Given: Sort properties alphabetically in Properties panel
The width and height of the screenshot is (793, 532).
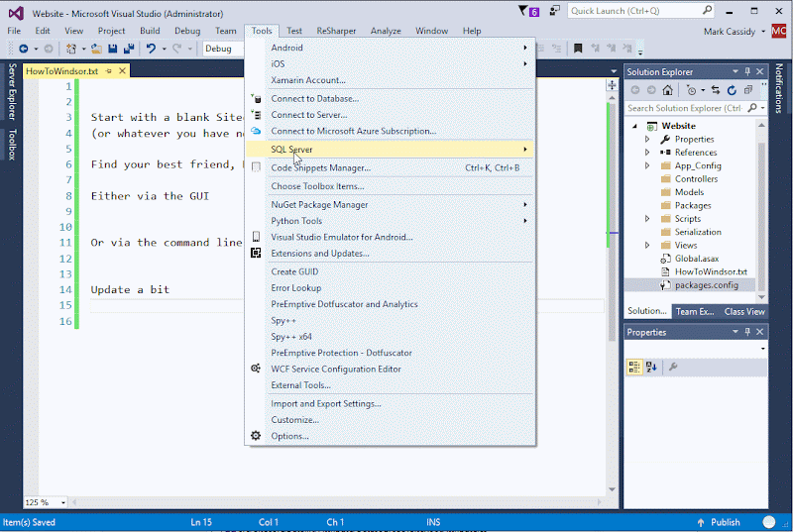Looking at the screenshot, I should [x=651, y=367].
